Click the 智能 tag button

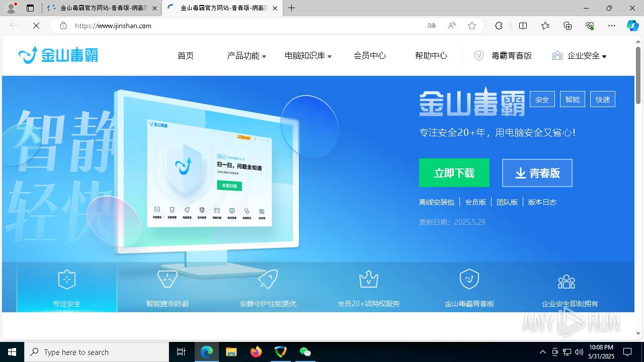(x=573, y=99)
